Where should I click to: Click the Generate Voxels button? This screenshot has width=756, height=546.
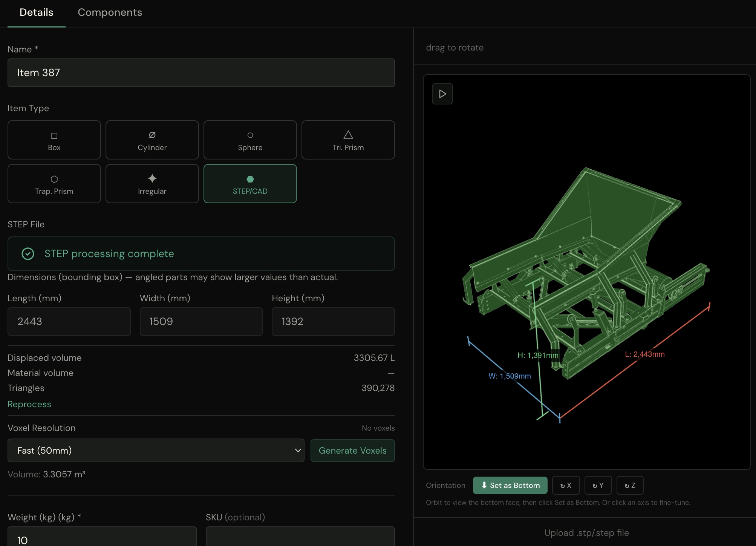[353, 451]
